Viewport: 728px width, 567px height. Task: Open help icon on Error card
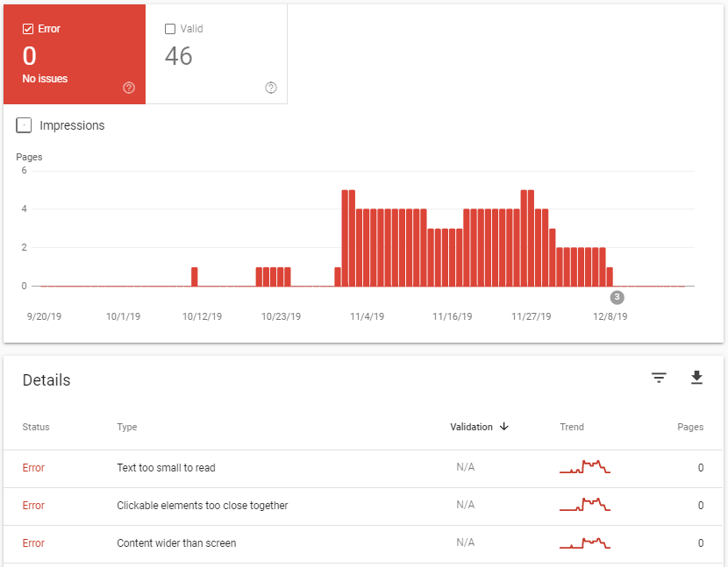pos(129,88)
